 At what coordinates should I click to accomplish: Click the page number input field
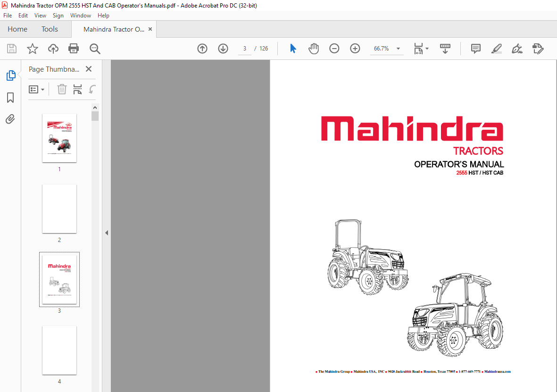point(245,49)
